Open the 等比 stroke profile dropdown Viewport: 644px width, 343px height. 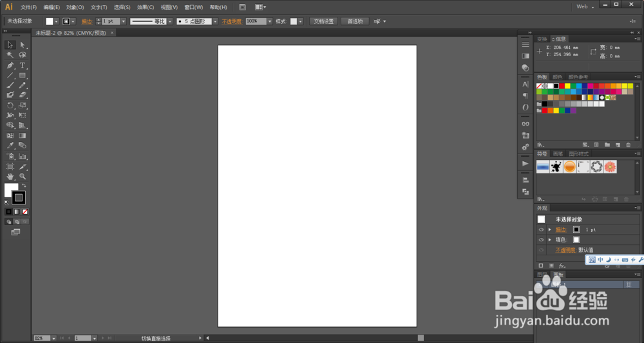169,21
